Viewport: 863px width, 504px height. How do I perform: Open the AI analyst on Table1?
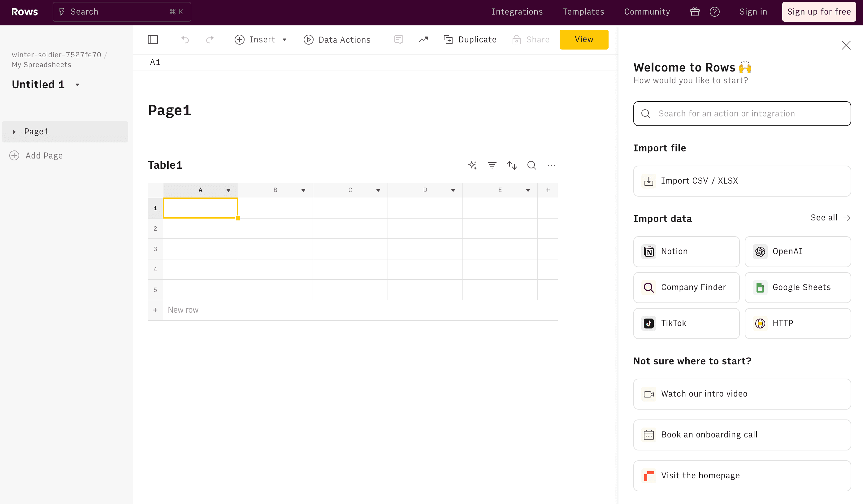coord(472,165)
